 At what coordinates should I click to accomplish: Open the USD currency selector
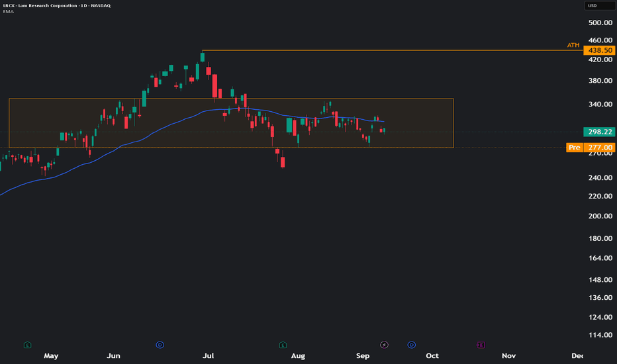[x=599, y=5]
